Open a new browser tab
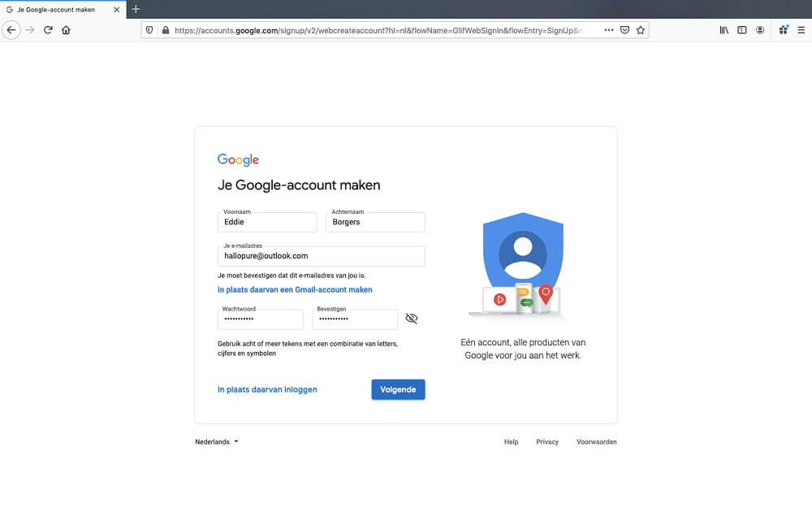This screenshot has height=508, width=812. pyautogui.click(x=136, y=9)
